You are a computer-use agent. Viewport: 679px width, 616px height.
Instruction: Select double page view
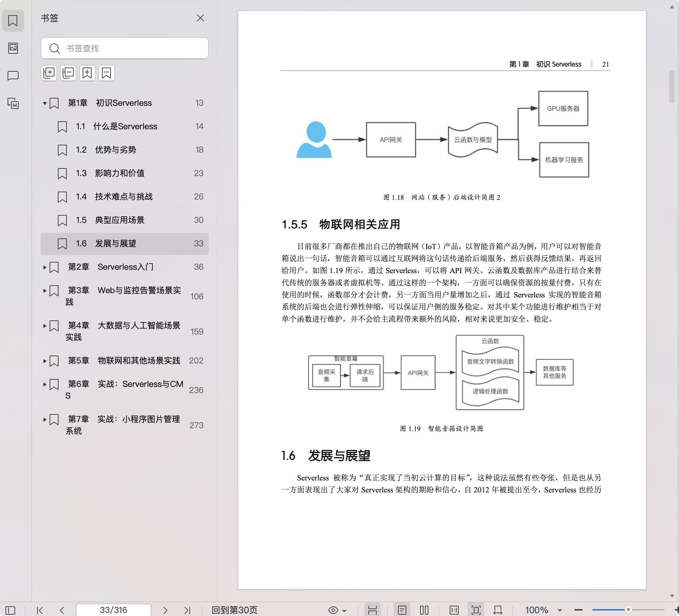point(424,610)
